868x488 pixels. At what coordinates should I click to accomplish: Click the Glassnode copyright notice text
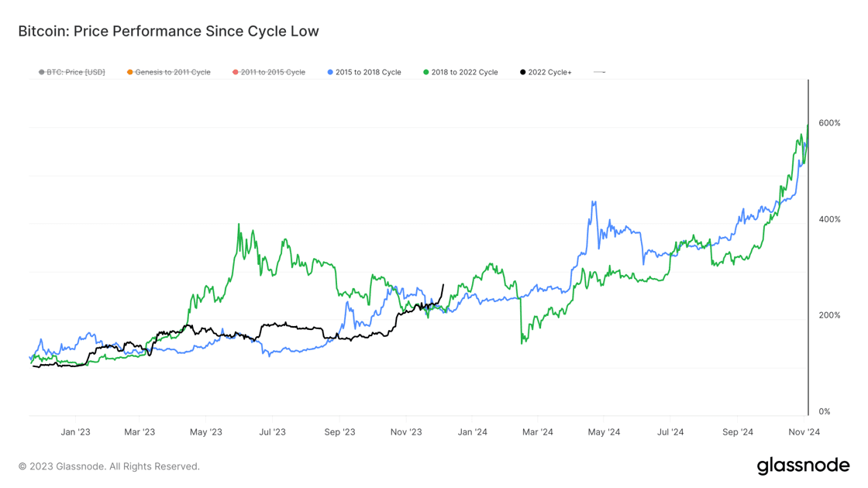[109, 466]
